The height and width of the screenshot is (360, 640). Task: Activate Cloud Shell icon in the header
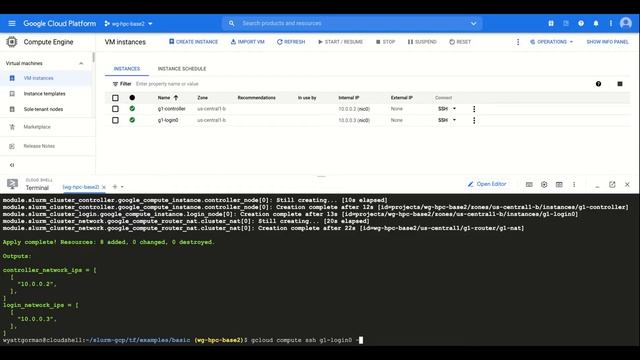(566, 24)
